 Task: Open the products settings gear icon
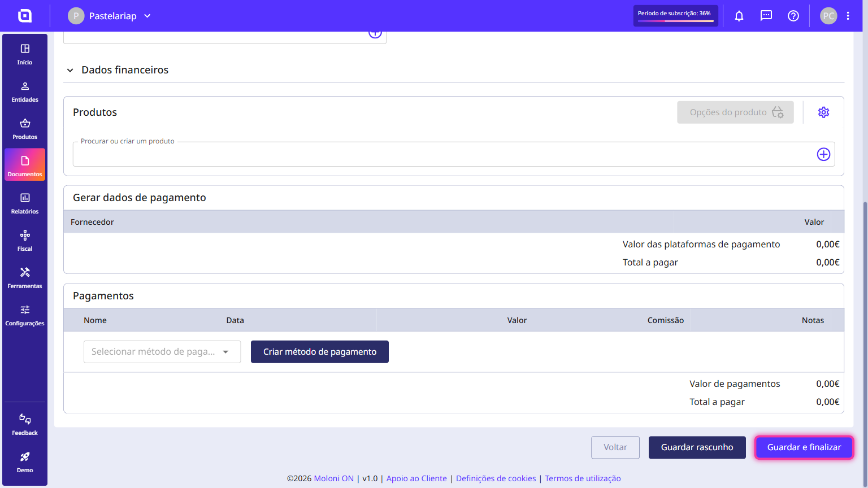coord(824,112)
